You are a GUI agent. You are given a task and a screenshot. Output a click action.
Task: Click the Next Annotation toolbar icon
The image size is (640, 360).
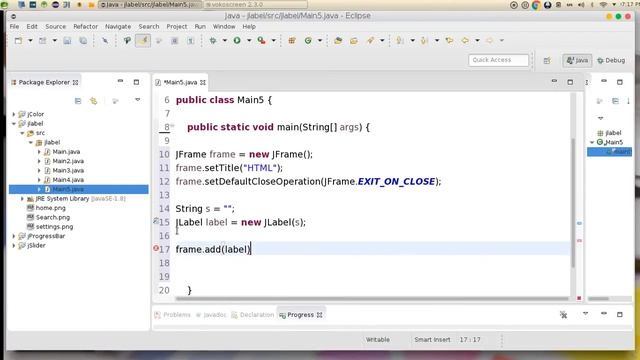click(x=400, y=40)
